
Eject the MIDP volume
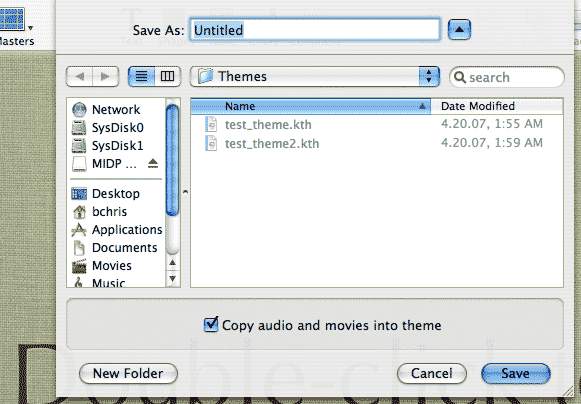pyautogui.click(x=153, y=163)
